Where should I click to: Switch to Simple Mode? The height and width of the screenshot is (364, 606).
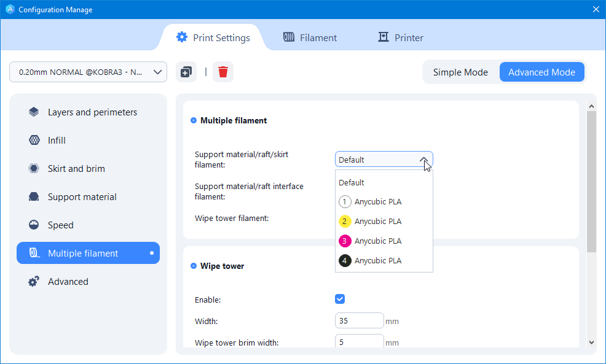pos(460,72)
